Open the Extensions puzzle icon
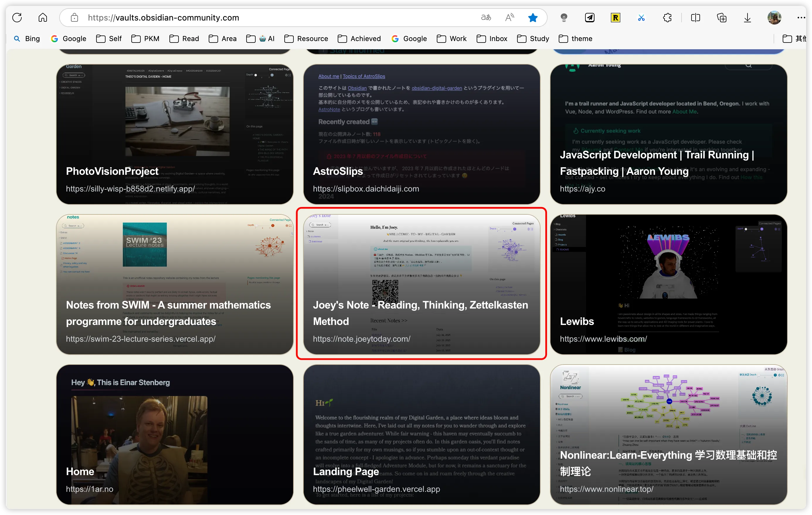Image resolution: width=812 pixels, height=515 pixels. [667, 18]
